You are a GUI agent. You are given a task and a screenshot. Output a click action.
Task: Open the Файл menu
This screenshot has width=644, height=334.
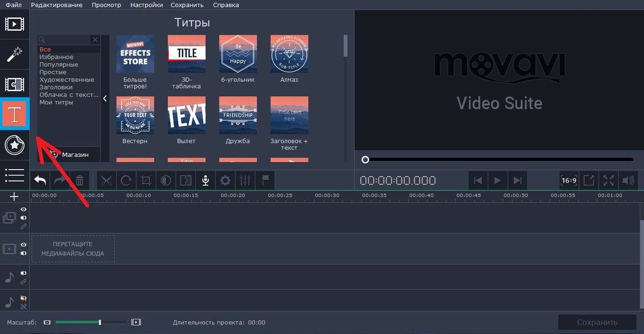coord(13,5)
